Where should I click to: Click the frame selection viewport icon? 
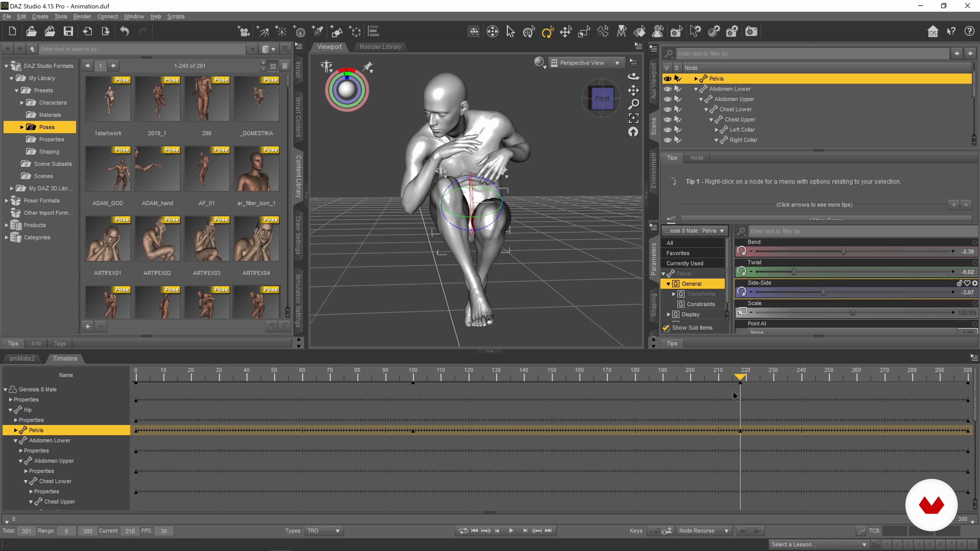point(633,118)
